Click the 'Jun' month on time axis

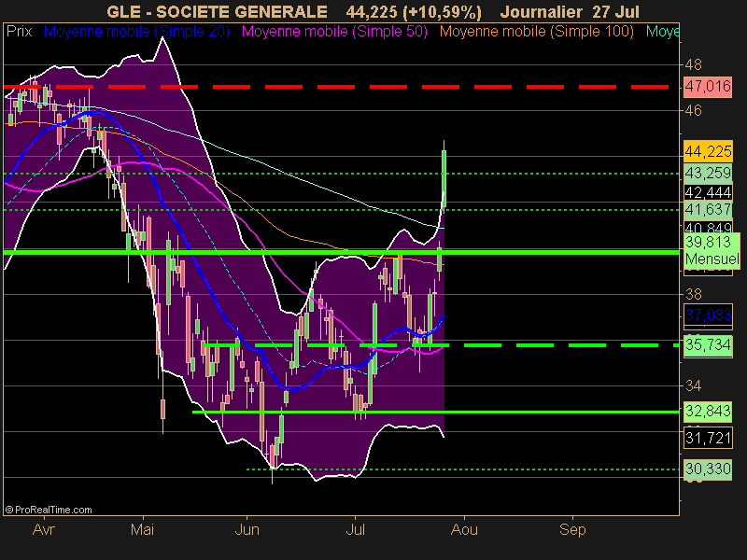coord(247,529)
